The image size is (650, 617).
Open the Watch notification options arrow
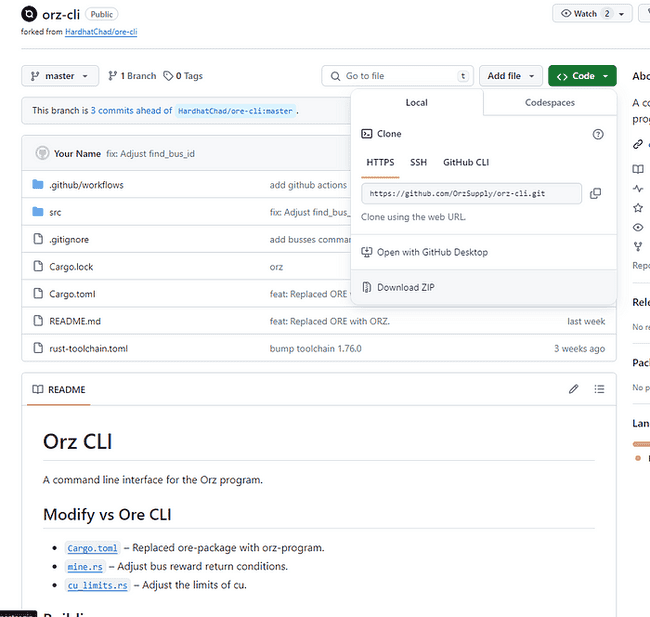(x=621, y=14)
